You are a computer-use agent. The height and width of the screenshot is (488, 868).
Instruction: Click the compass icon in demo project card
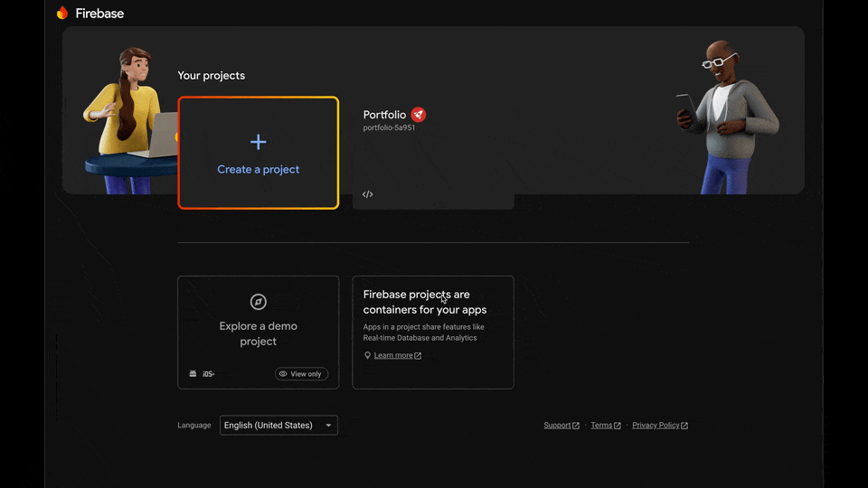(258, 302)
